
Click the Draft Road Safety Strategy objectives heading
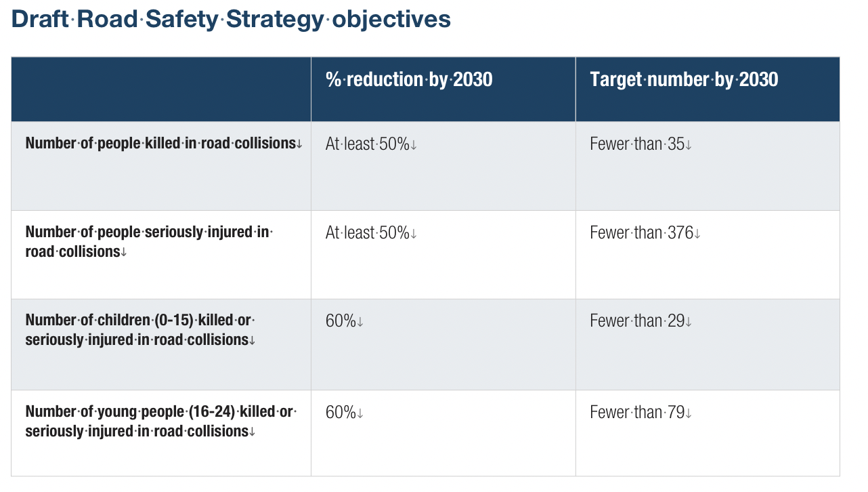point(231,19)
